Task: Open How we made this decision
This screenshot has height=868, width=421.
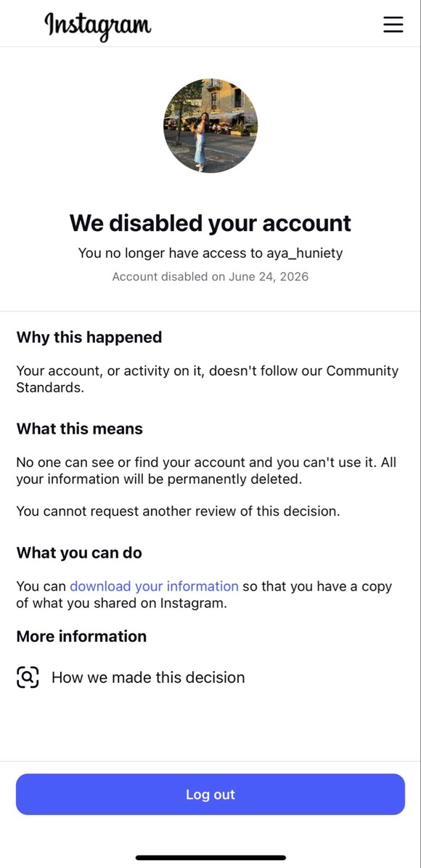Action: [x=148, y=677]
